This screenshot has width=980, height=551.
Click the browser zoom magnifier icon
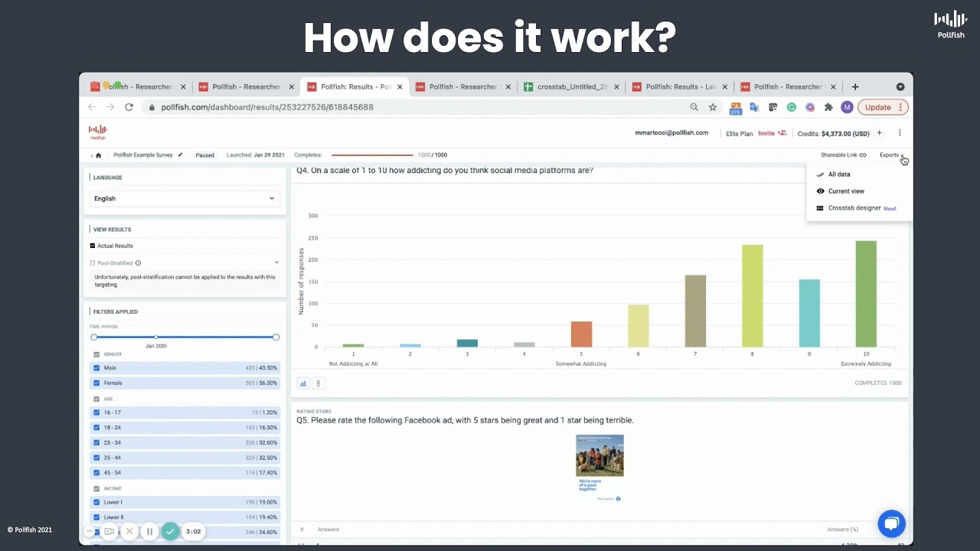694,107
